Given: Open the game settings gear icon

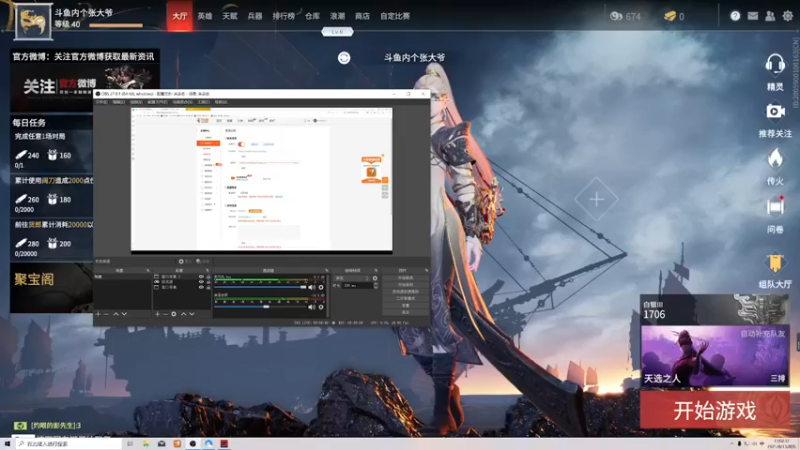Looking at the screenshot, I should tap(788, 16).
